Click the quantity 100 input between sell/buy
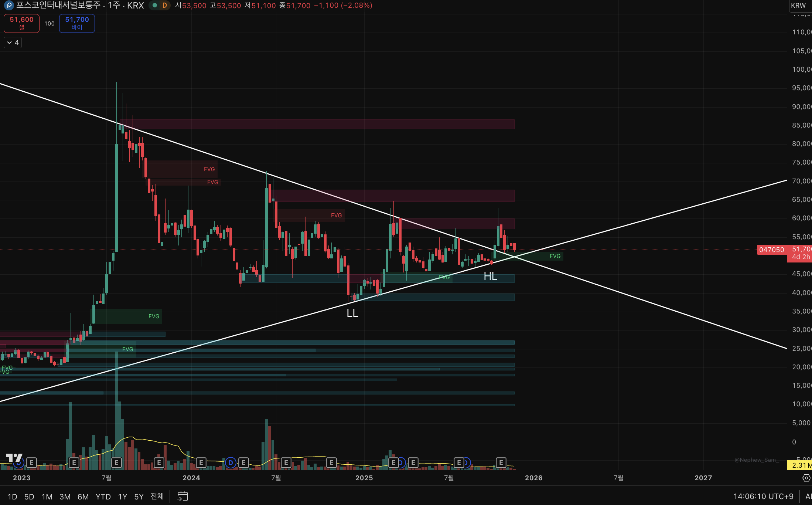The image size is (812, 505). click(49, 24)
